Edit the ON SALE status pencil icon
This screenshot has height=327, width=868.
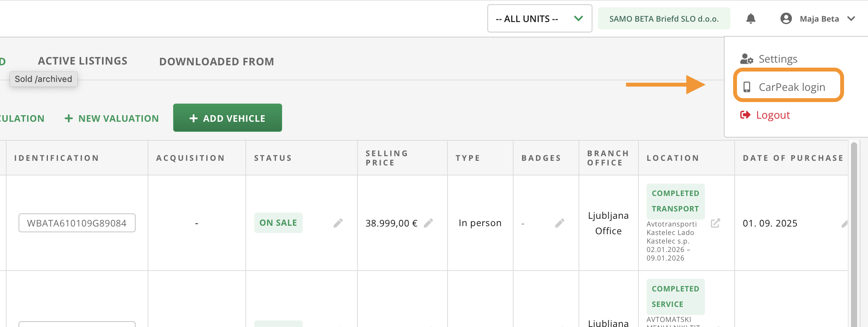click(338, 223)
